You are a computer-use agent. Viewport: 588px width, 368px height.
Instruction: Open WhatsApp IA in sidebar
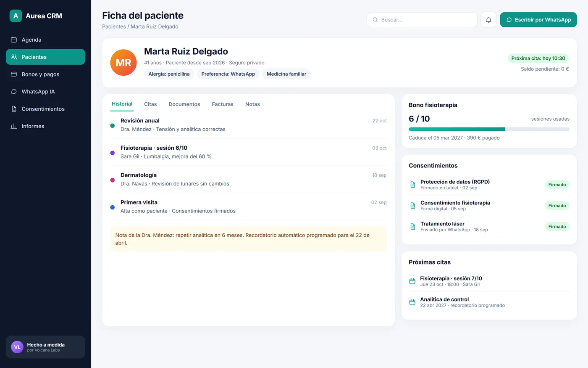click(x=45, y=91)
